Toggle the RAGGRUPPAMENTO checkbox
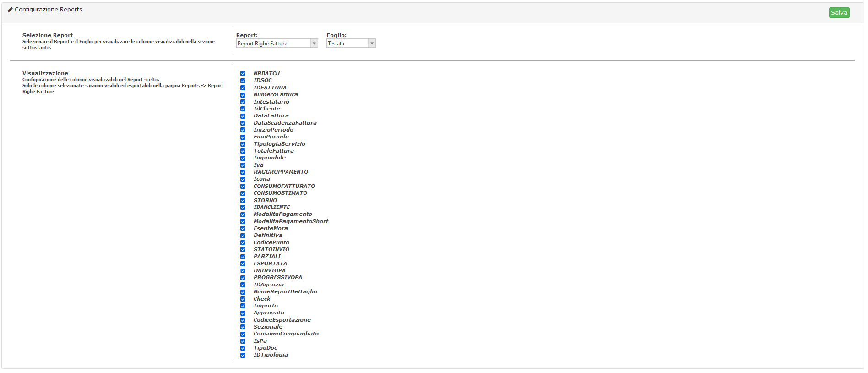 pyautogui.click(x=243, y=172)
